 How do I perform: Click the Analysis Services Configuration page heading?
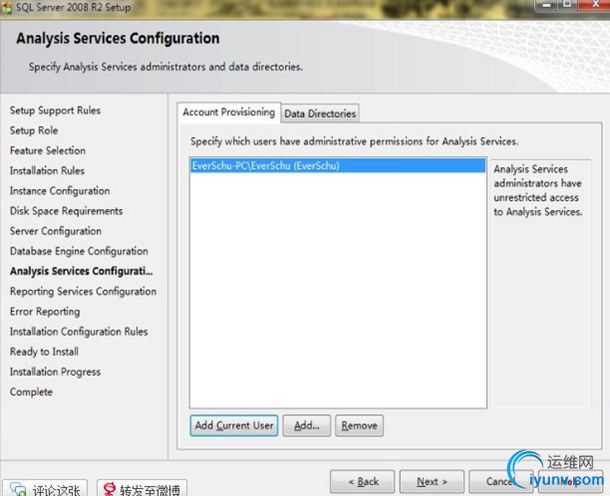click(118, 39)
